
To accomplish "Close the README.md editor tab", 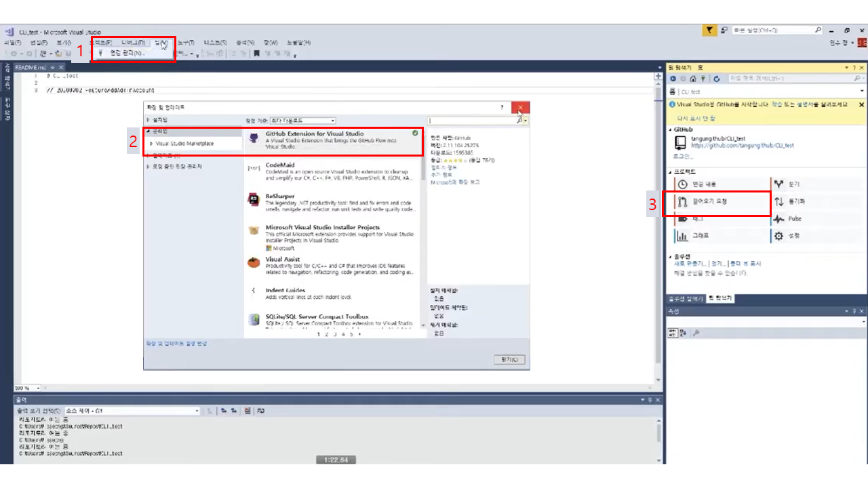I will [60, 67].
